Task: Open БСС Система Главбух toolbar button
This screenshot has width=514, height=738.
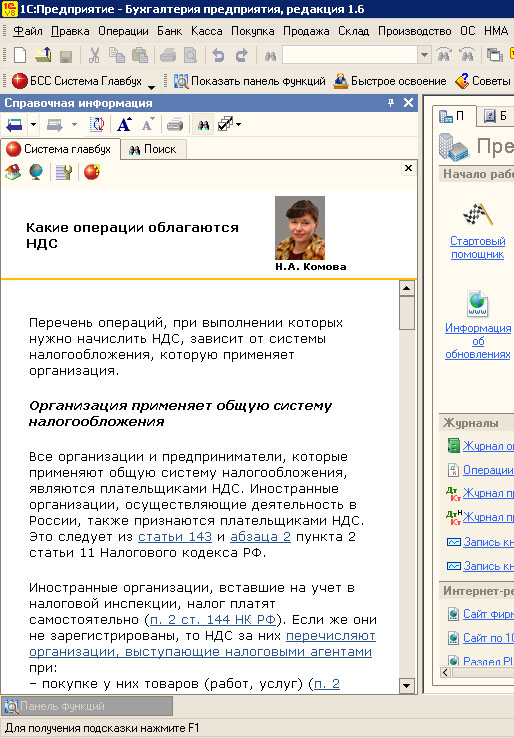Action: (x=77, y=81)
